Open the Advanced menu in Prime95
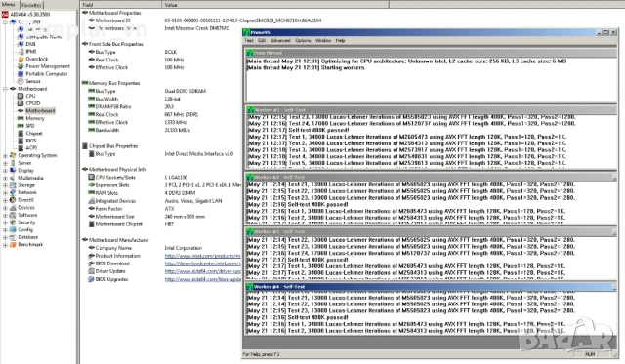The image size is (625, 364). (280, 41)
